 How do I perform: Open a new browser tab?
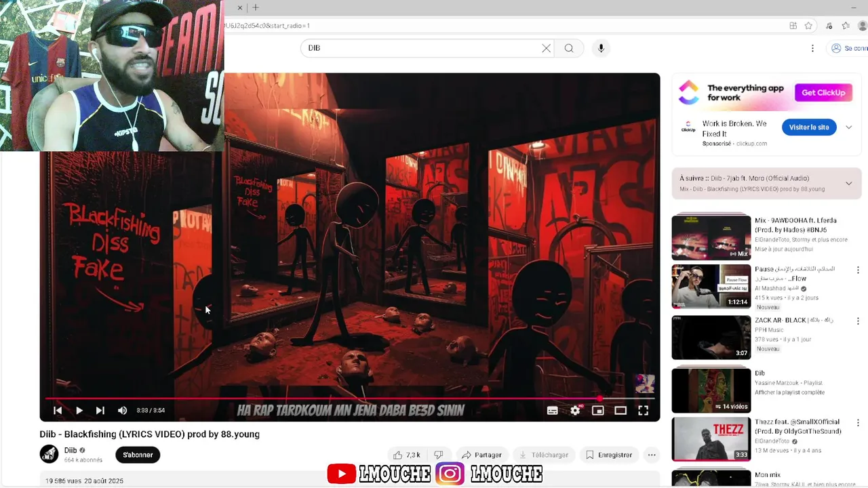click(x=256, y=7)
